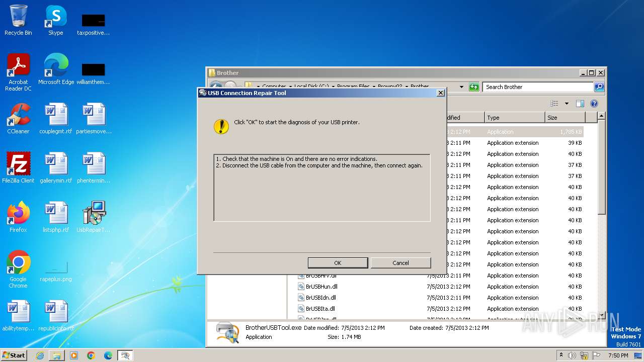Open the volume control in tray
This screenshot has height=362, width=644.
pyautogui.click(x=572, y=355)
